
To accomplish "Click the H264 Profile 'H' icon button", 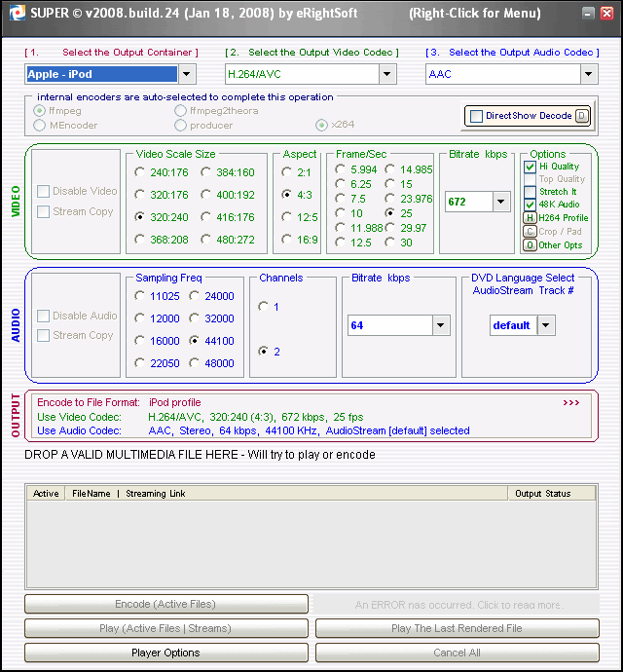I will [530, 218].
